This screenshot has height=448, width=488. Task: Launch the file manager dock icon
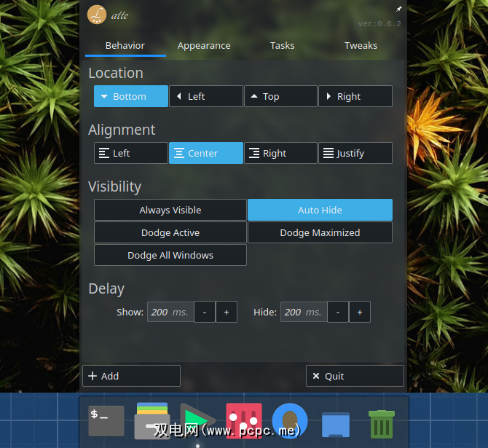[x=152, y=420]
